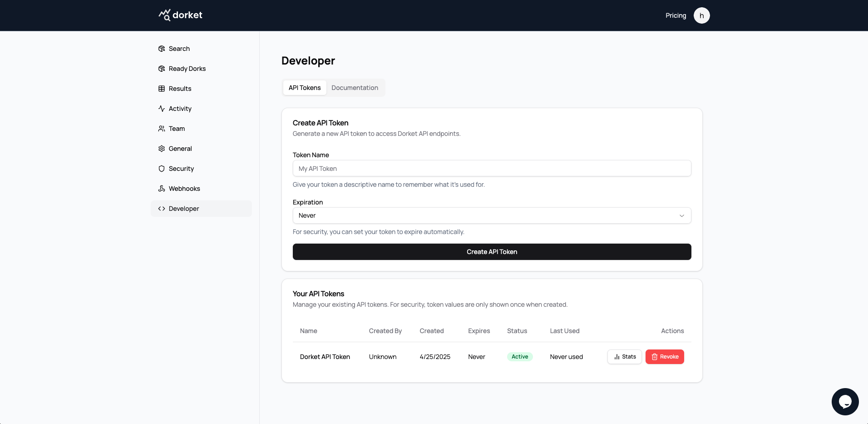868x424 pixels.
Task: Click the dorket brand name in header
Action: (187, 15)
